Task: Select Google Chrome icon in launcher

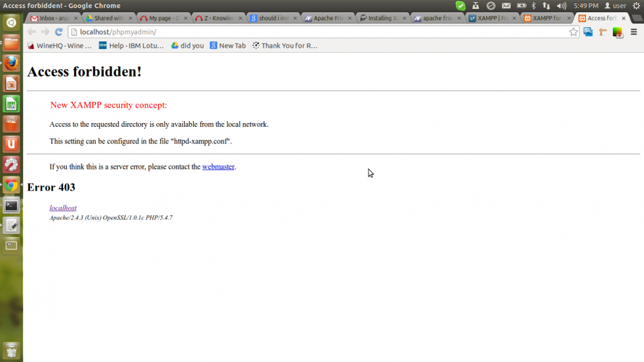Action: click(x=12, y=185)
